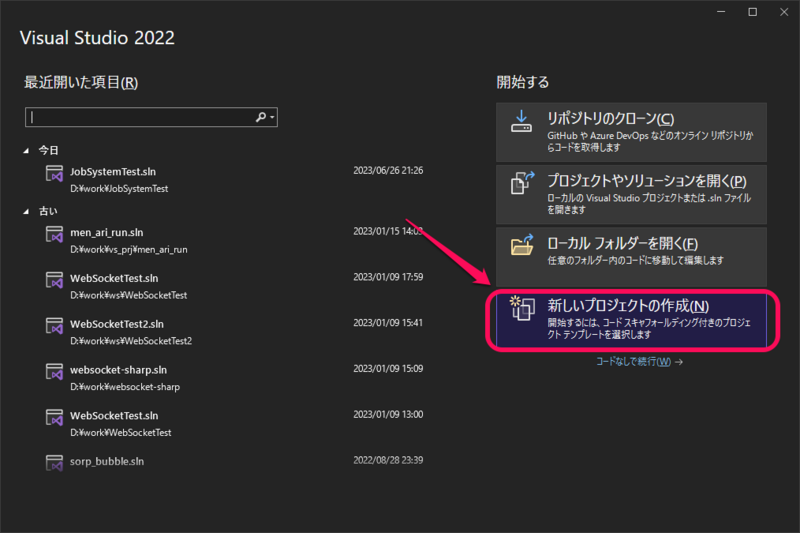Click path D:\work\websocket-sharp
Image resolution: width=800 pixels, height=533 pixels.
125,387
